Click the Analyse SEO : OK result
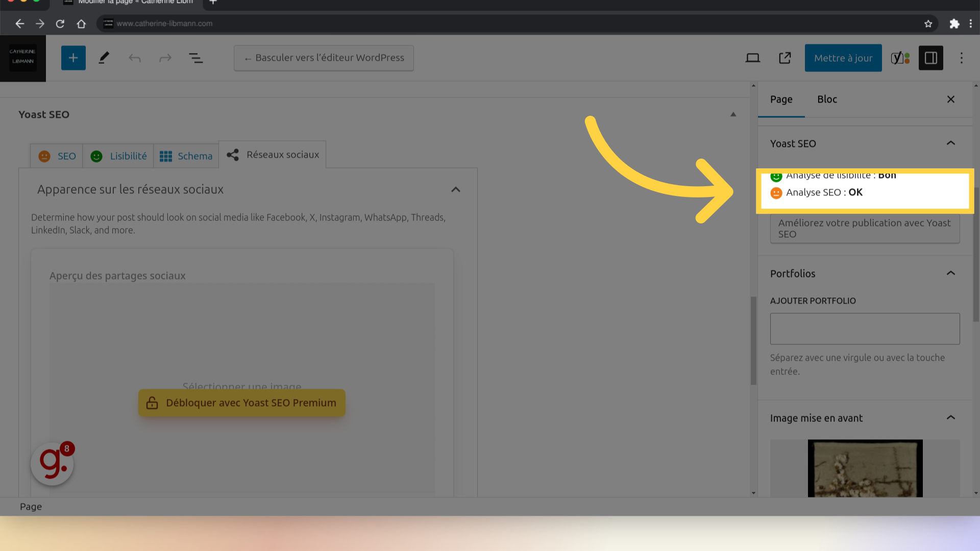Screen dimensions: 980x551 (824, 193)
